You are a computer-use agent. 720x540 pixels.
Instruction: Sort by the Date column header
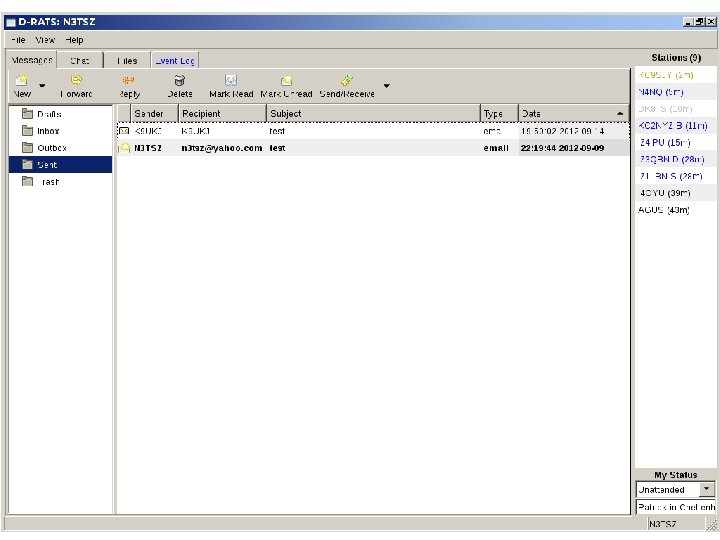click(574, 113)
